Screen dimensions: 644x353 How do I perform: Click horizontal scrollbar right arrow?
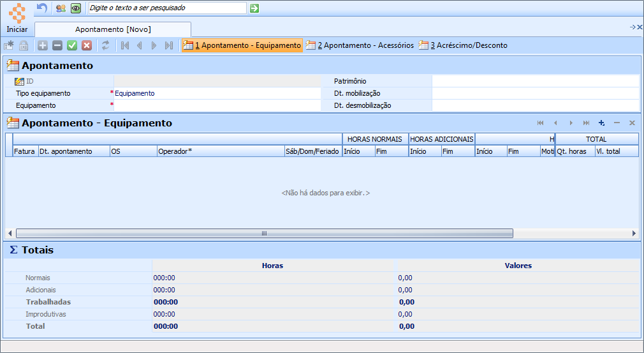(x=634, y=234)
